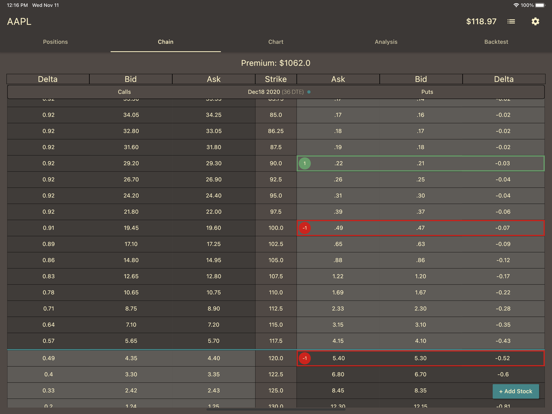552x414 pixels.
Task: Select call bid 21.80 at strike 97.5
Action: (131, 212)
